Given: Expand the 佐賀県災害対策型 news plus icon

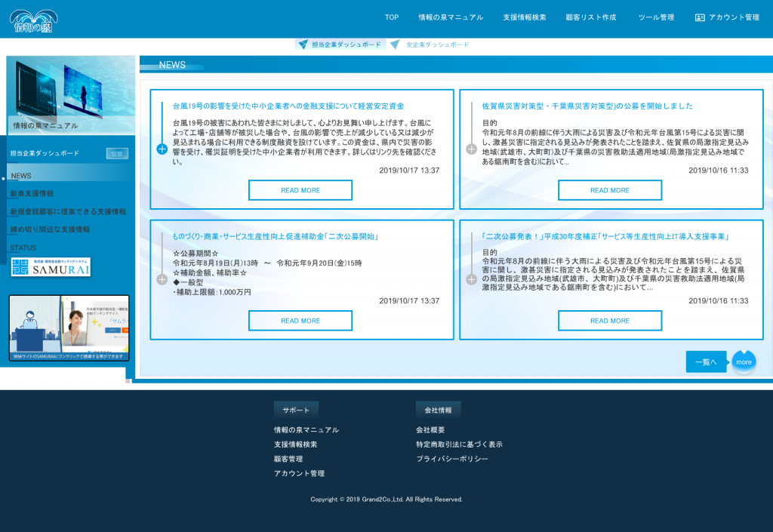Looking at the screenshot, I should [x=471, y=149].
